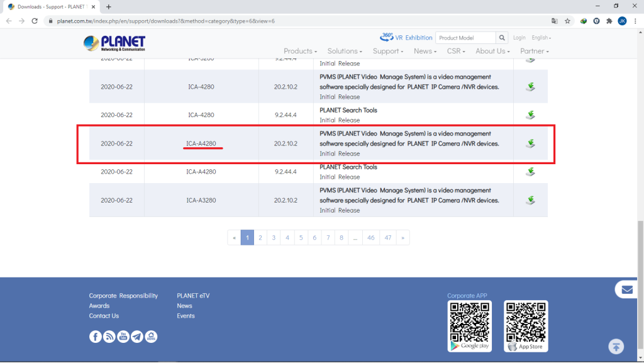The image size is (644, 363).
Task: Click the back-to-top arrow button
Action: [616, 347]
